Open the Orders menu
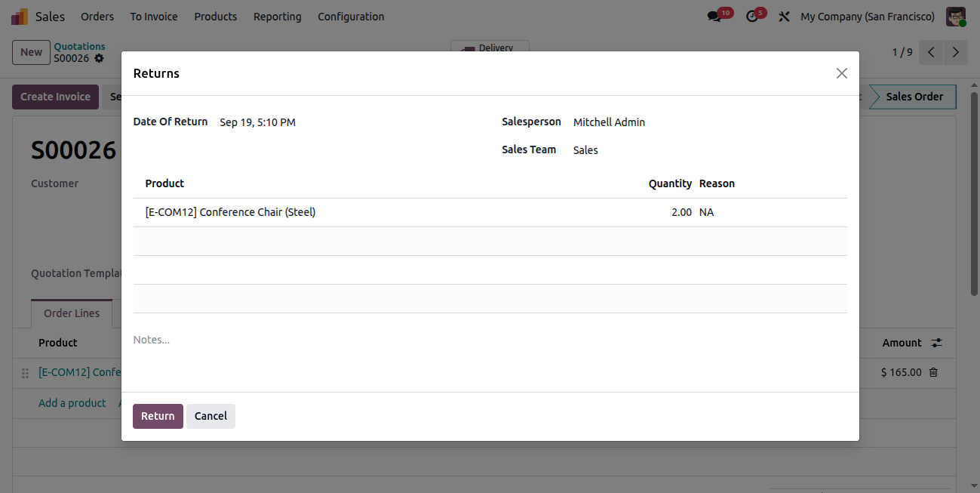This screenshot has width=980, height=493. (x=97, y=17)
